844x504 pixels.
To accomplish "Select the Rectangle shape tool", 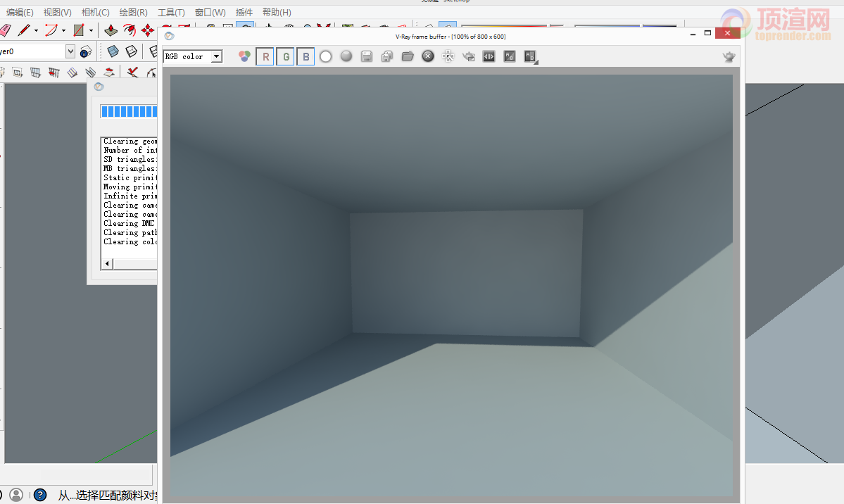I will point(79,30).
